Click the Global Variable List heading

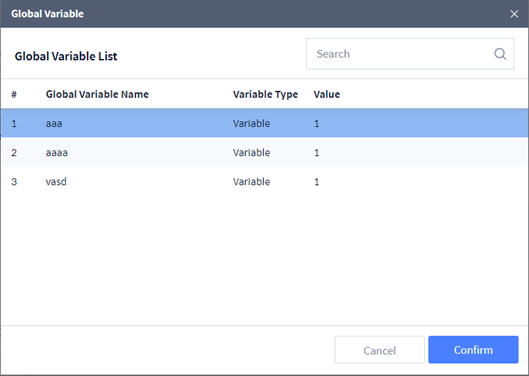pyautogui.click(x=66, y=56)
